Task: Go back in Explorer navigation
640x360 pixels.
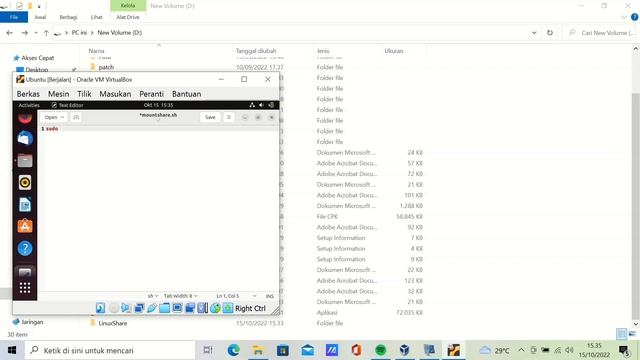Action: 10,33
